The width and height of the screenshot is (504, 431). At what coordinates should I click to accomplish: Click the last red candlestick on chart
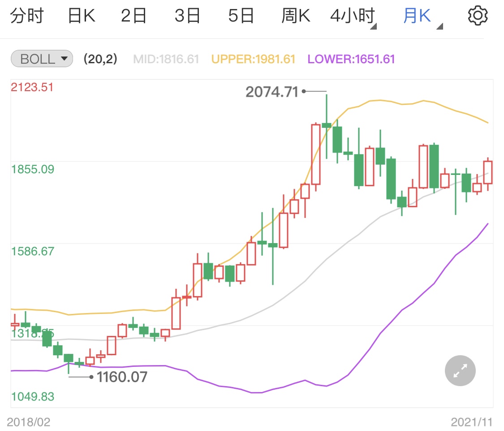pos(488,173)
